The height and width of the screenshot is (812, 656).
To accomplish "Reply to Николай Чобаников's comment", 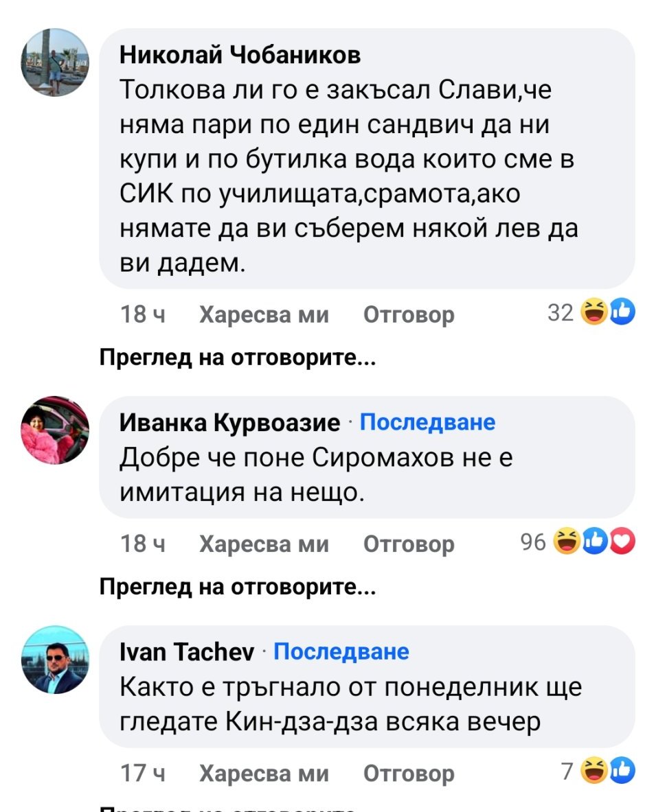I will (408, 315).
